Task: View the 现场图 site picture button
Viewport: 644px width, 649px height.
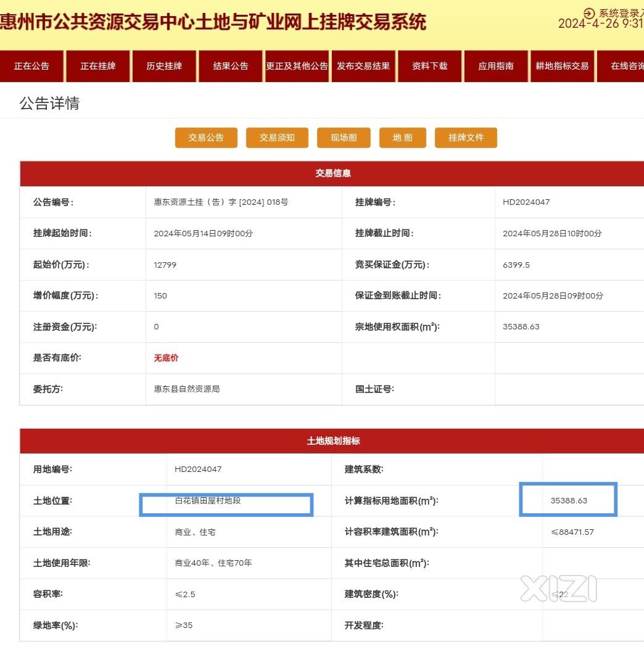Action: tap(344, 138)
